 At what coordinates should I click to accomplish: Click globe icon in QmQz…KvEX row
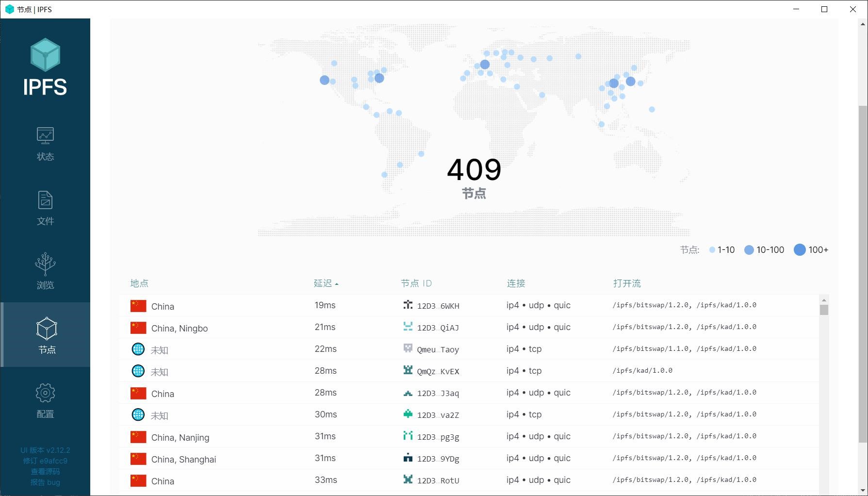(x=138, y=371)
